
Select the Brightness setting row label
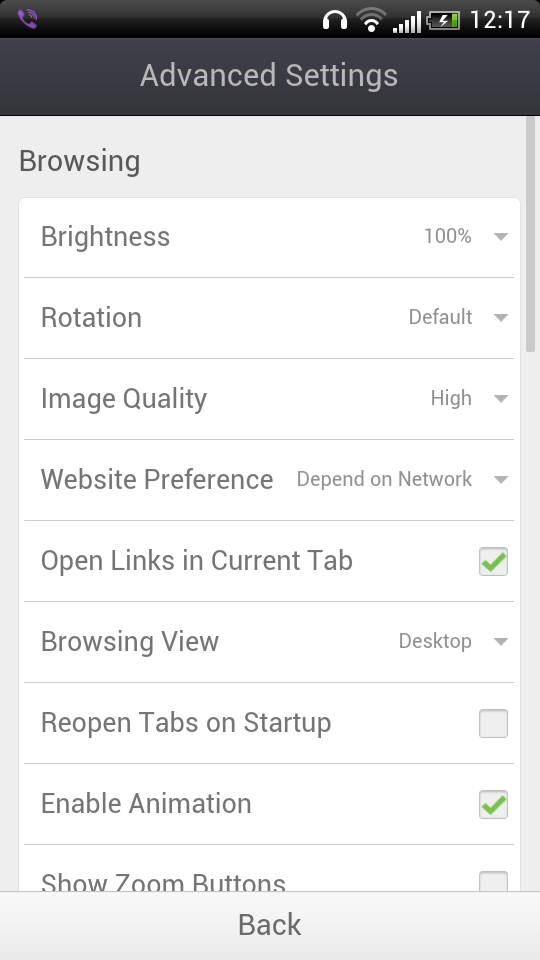click(105, 236)
